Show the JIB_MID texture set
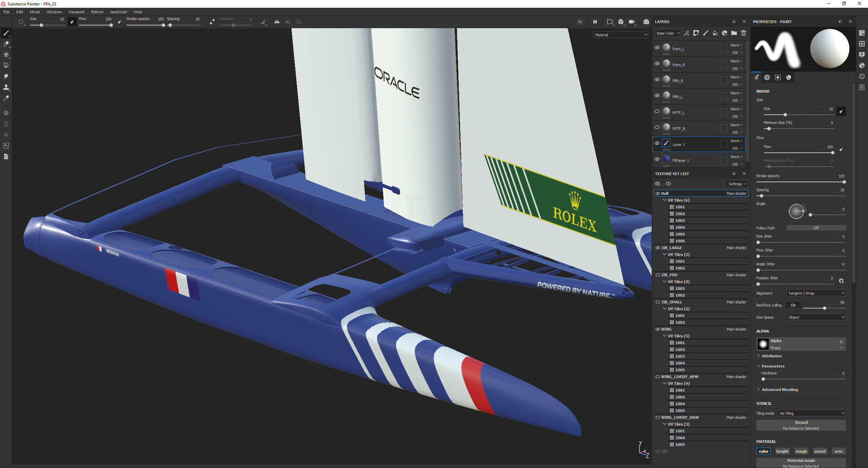Viewport: 868px width, 468px height. tap(658, 275)
